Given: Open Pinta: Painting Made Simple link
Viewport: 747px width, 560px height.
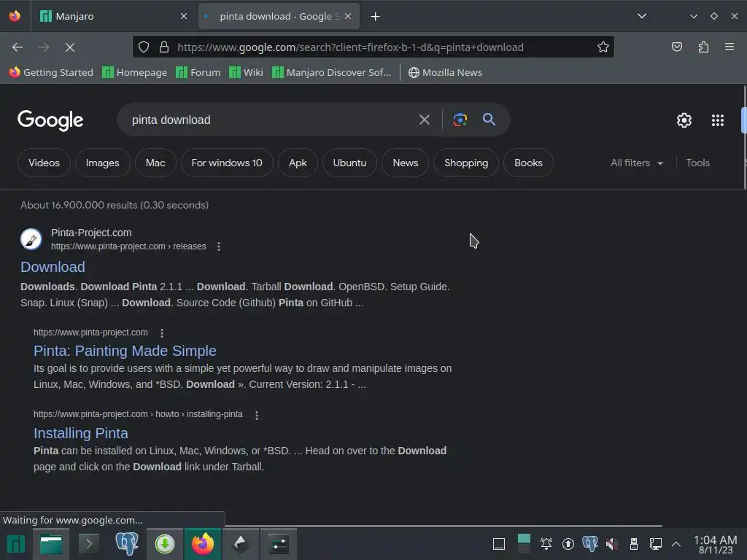Looking at the screenshot, I should 125,351.
